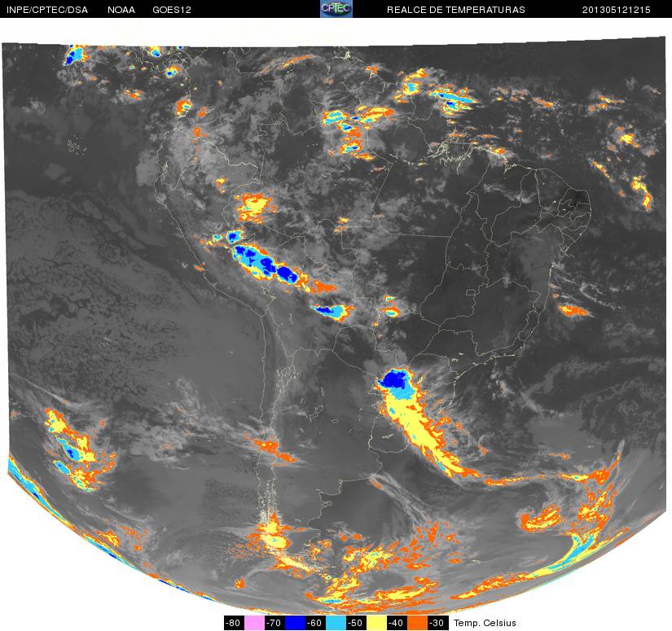Click the -30 legend label
This screenshot has width=672, height=631.
[438, 623]
